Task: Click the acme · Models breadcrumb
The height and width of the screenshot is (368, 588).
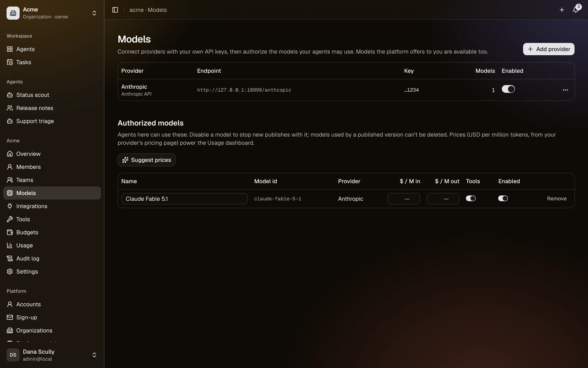Action: (x=148, y=10)
